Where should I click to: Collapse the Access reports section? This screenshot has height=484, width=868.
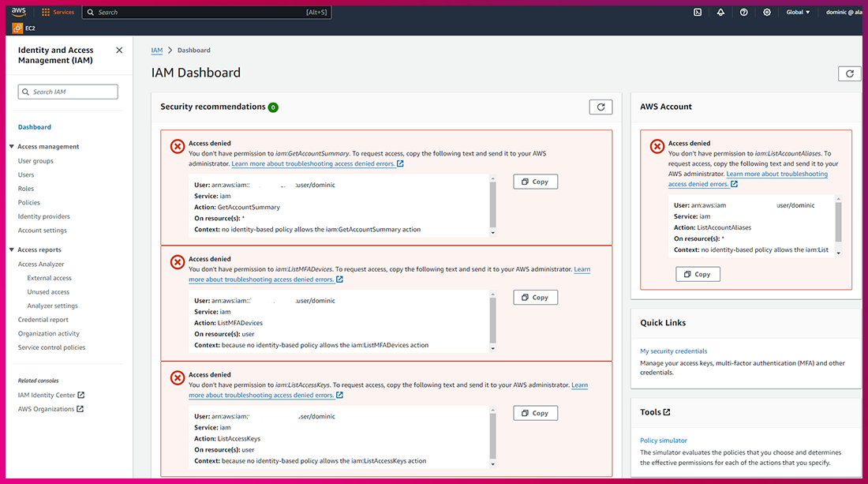(x=12, y=250)
